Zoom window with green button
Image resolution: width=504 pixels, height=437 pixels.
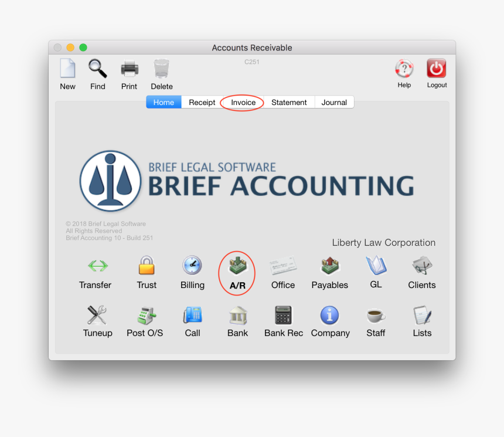[83, 48]
